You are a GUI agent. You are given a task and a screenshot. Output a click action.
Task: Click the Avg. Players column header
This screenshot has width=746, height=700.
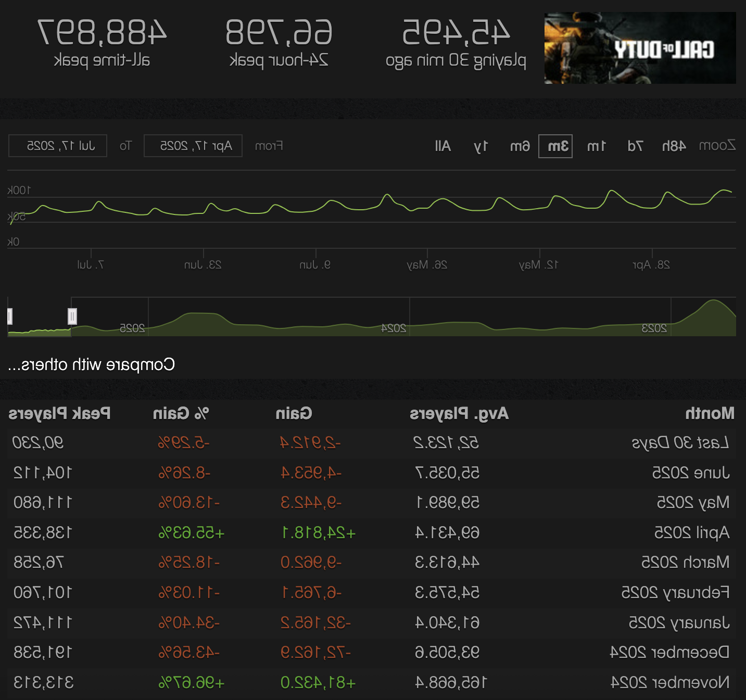point(459,414)
